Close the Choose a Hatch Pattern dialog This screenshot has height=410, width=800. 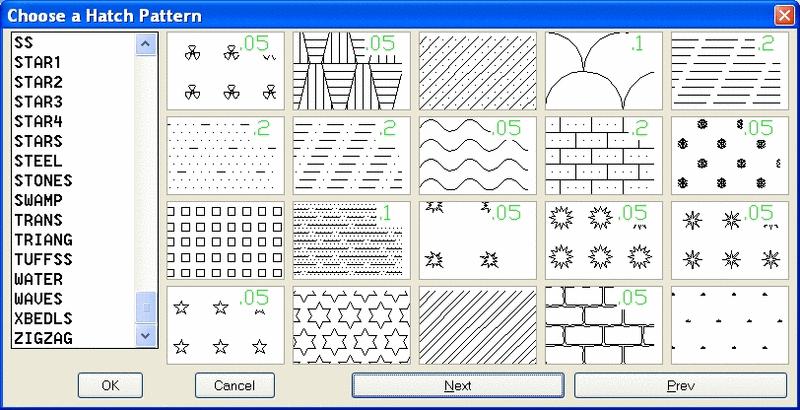[784, 16]
